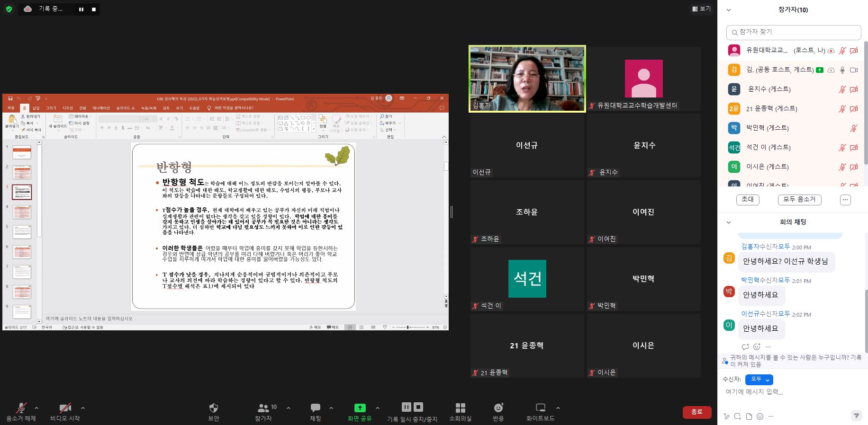Click the 모두 음소거 button
This screenshot has width=868, height=425.
(799, 200)
